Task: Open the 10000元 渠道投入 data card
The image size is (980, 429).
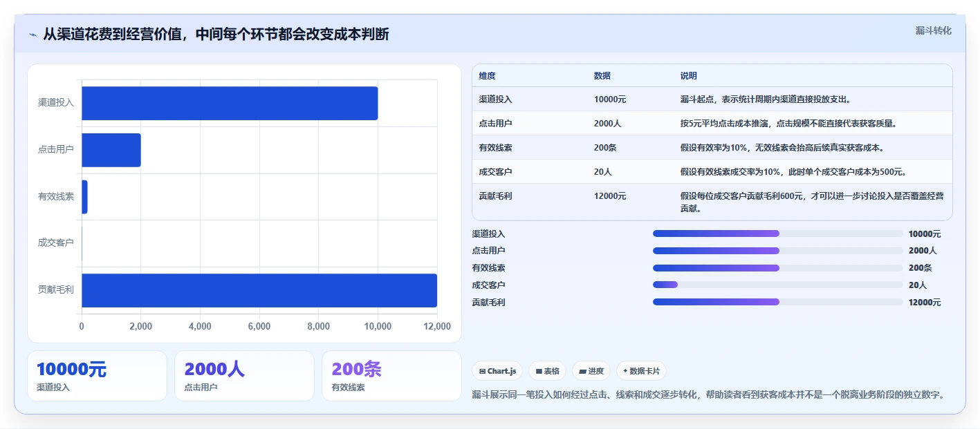Action: tap(97, 376)
